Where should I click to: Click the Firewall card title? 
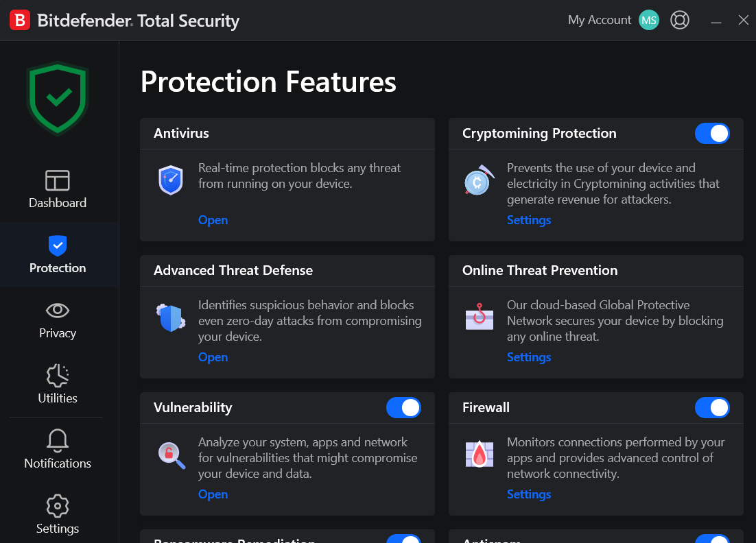(x=486, y=408)
